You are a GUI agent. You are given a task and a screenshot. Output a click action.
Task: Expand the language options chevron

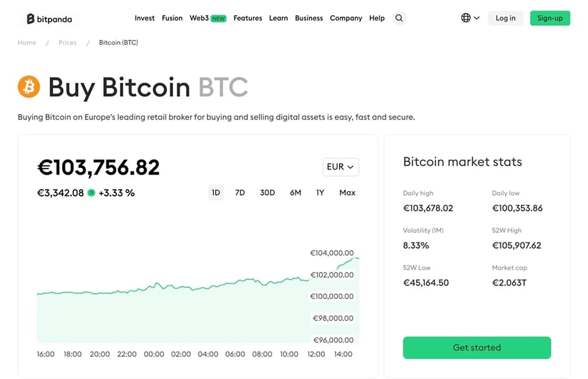click(475, 18)
